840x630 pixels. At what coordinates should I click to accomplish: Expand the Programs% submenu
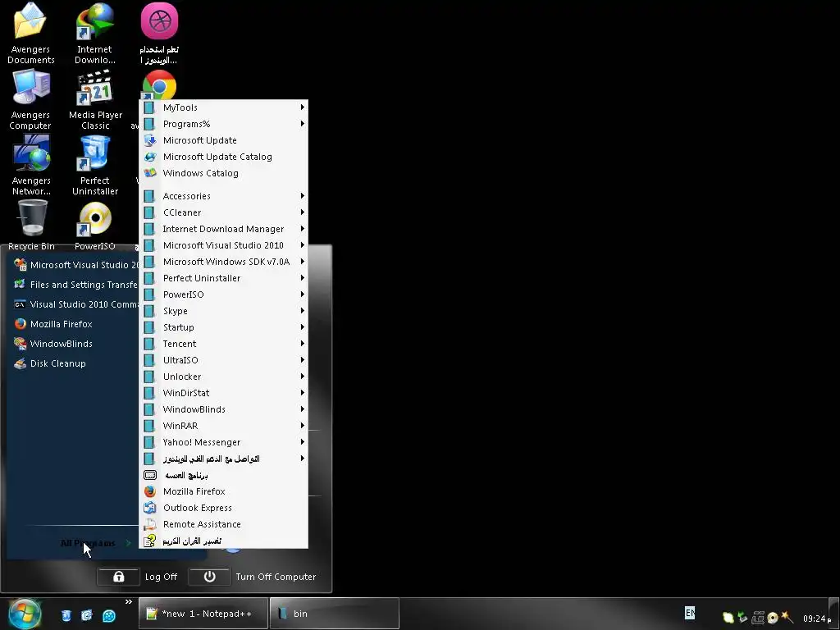pyautogui.click(x=223, y=124)
